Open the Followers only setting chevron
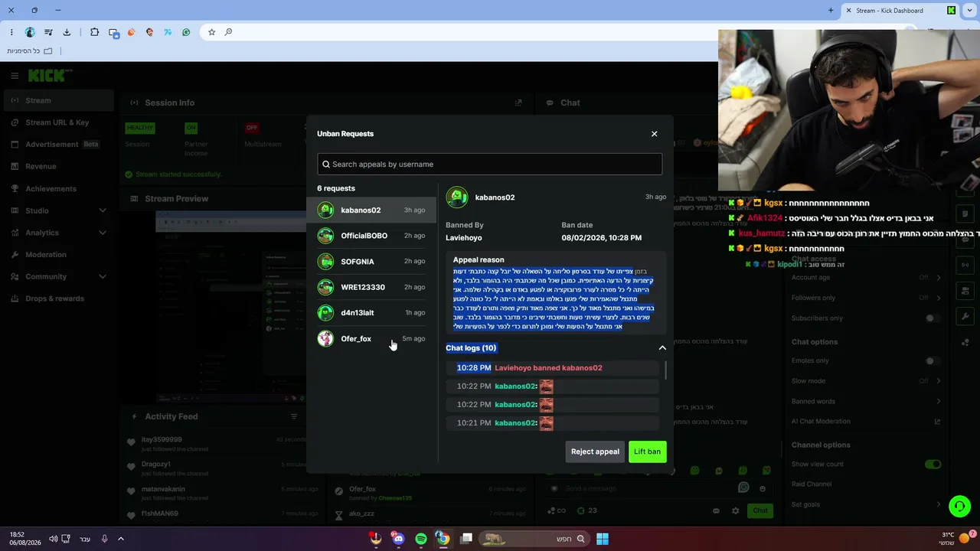This screenshot has width=980, height=551. 939,298
